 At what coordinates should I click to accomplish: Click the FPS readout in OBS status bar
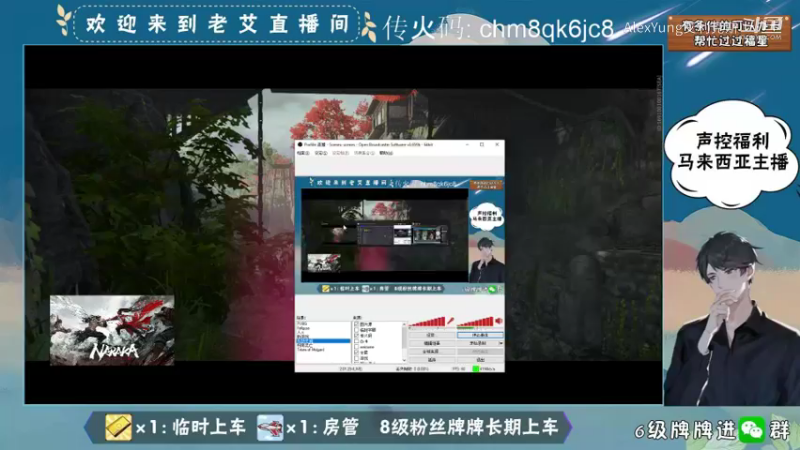point(458,369)
